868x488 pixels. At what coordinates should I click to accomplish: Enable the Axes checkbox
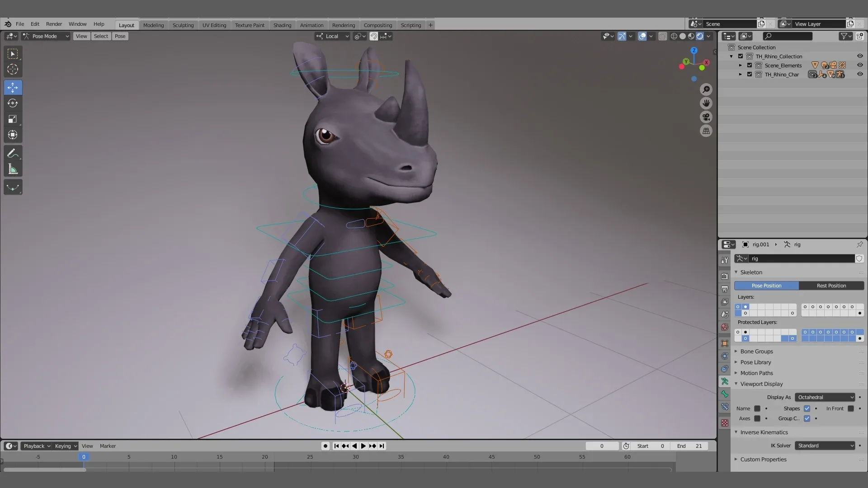tap(757, 418)
